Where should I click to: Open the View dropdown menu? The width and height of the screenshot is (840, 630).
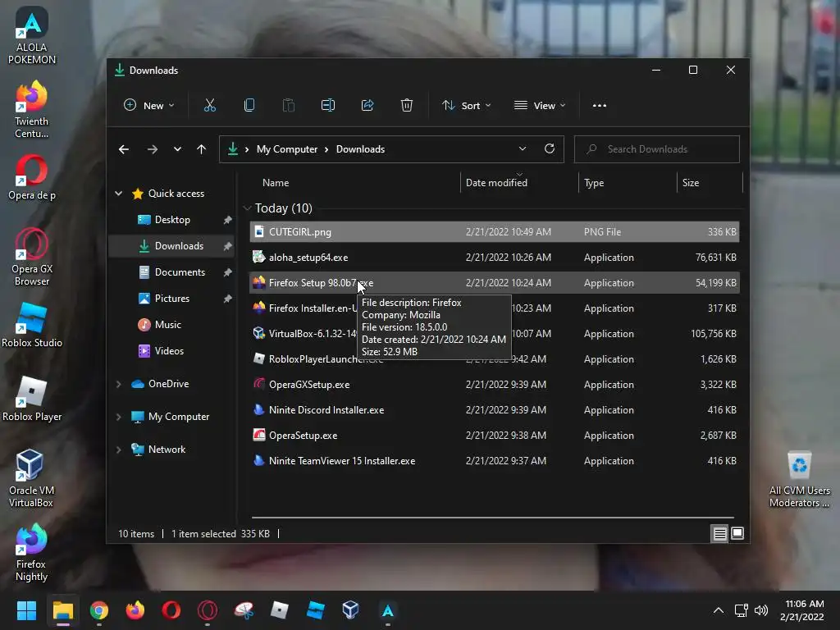click(540, 106)
